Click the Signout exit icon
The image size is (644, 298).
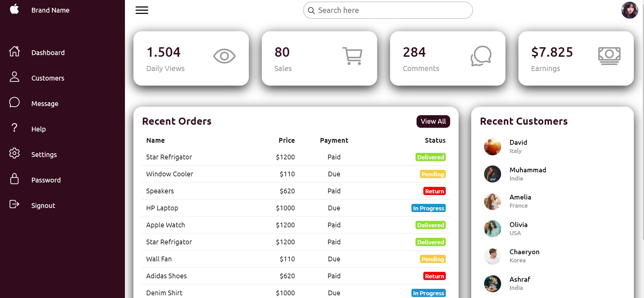coord(14,204)
